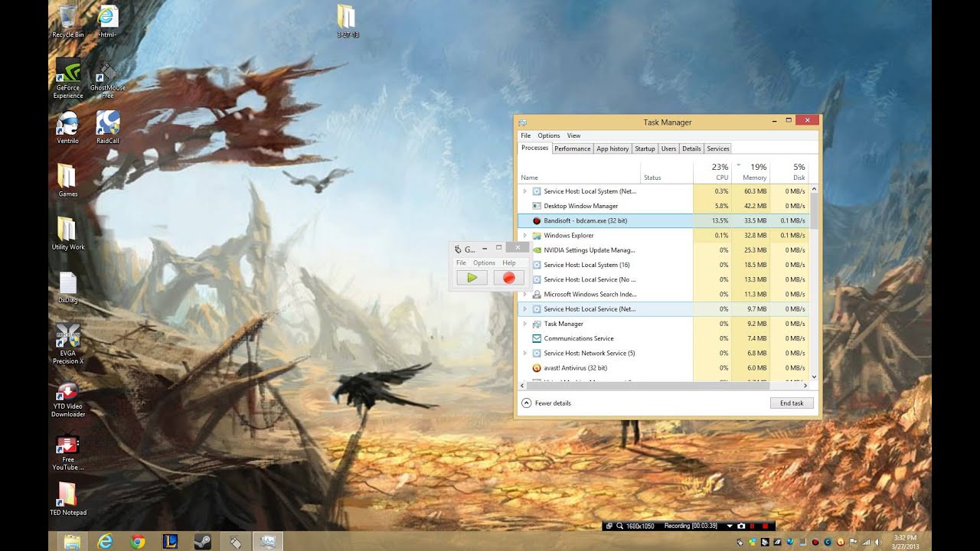980x551 pixels.
Task: Open Action Center flag tray icon
Action: (853, 542)
